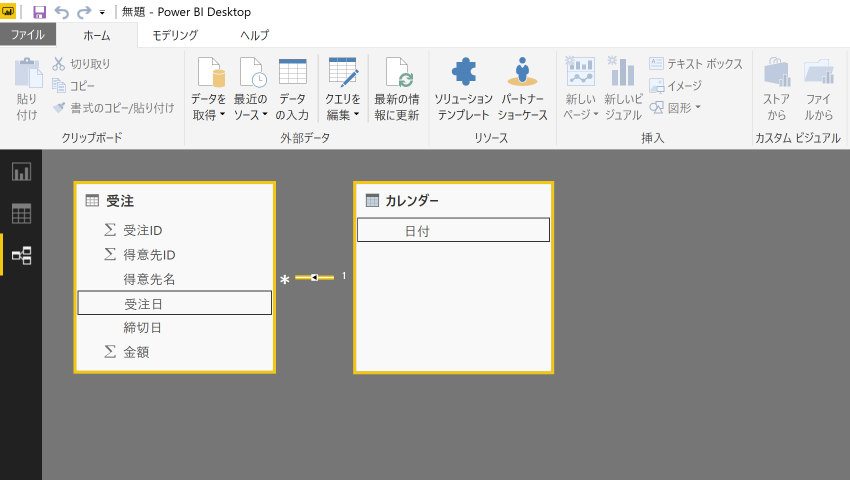Click the relationship line between tables
Screen dimensions: 850x480
point(314,278)
